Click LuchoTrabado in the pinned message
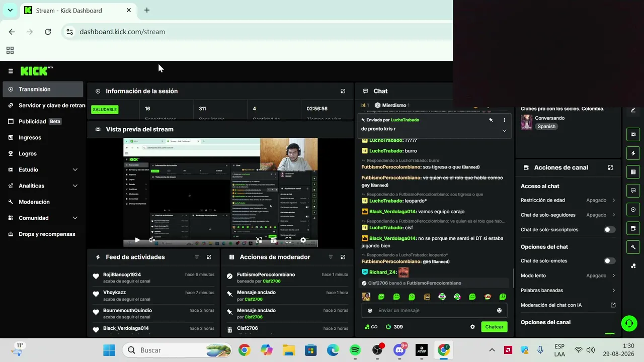The width and height of the screenshot is (644, 362). tap(405, 120)
